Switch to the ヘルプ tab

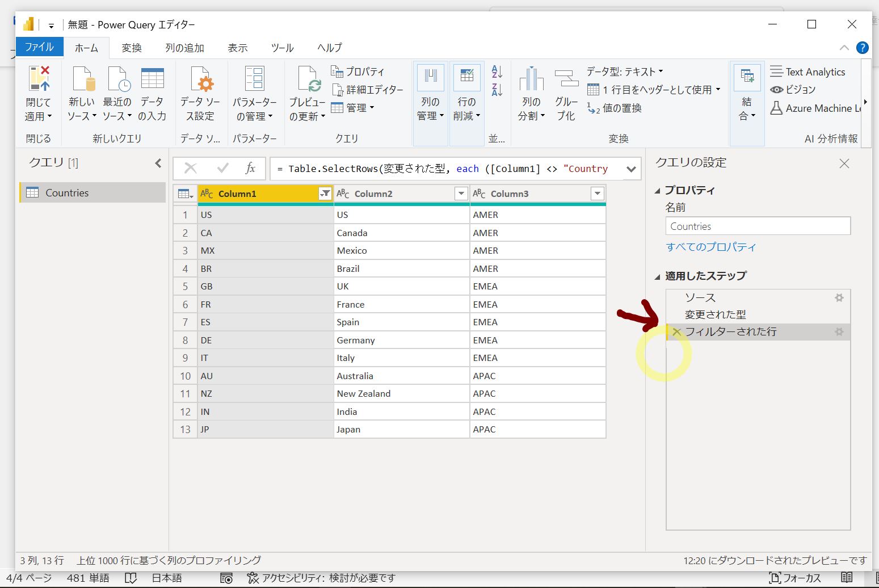(330, 48)
